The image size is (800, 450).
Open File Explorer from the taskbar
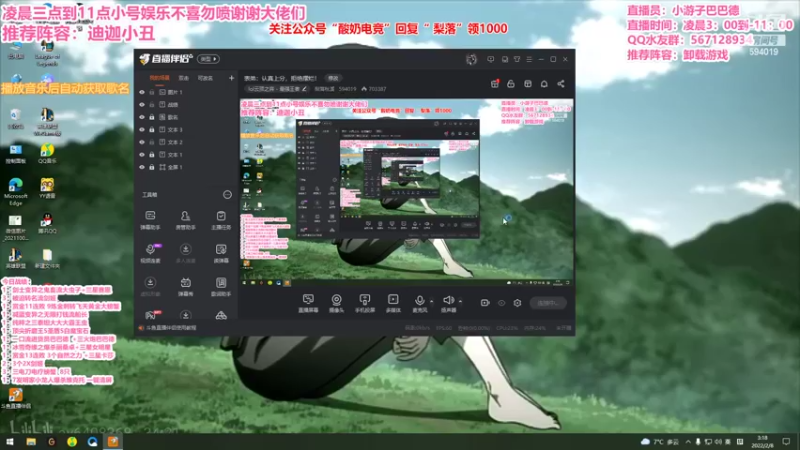pyautogui.click(x=31, y=442)
